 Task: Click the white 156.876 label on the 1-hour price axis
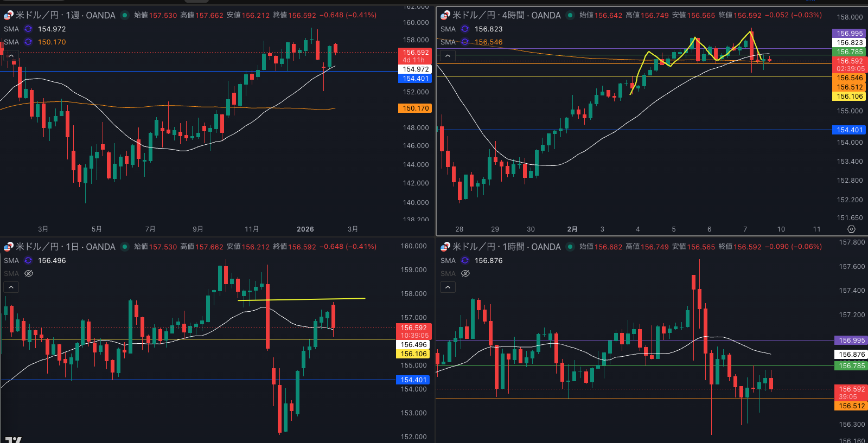coord(851,355)
